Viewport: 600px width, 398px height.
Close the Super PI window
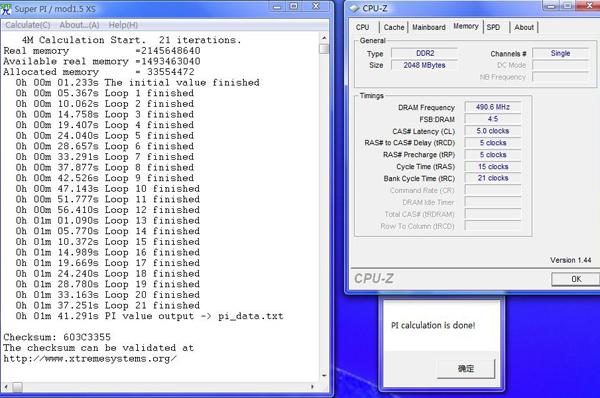(x=316, y=6)
